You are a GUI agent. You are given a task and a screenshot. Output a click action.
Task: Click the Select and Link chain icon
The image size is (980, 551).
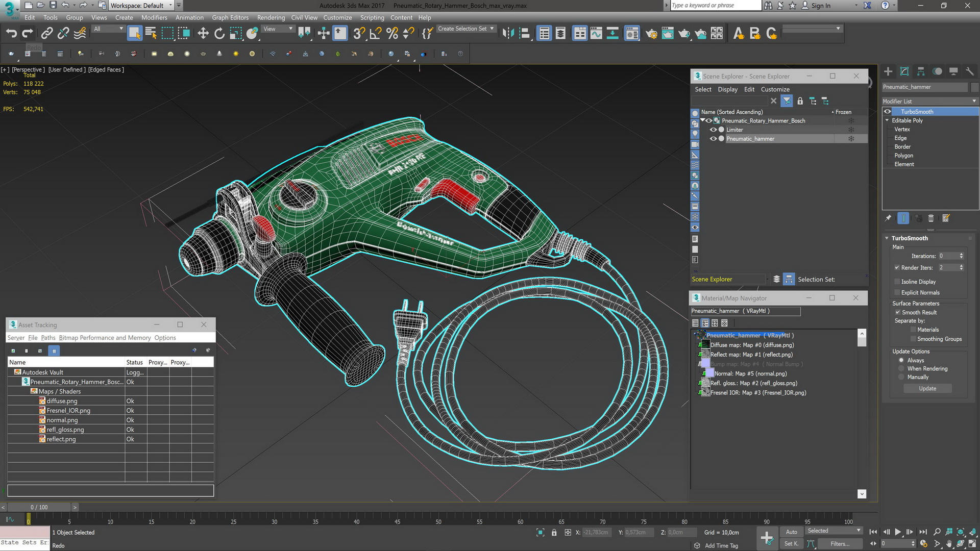(x=46, y=34)
